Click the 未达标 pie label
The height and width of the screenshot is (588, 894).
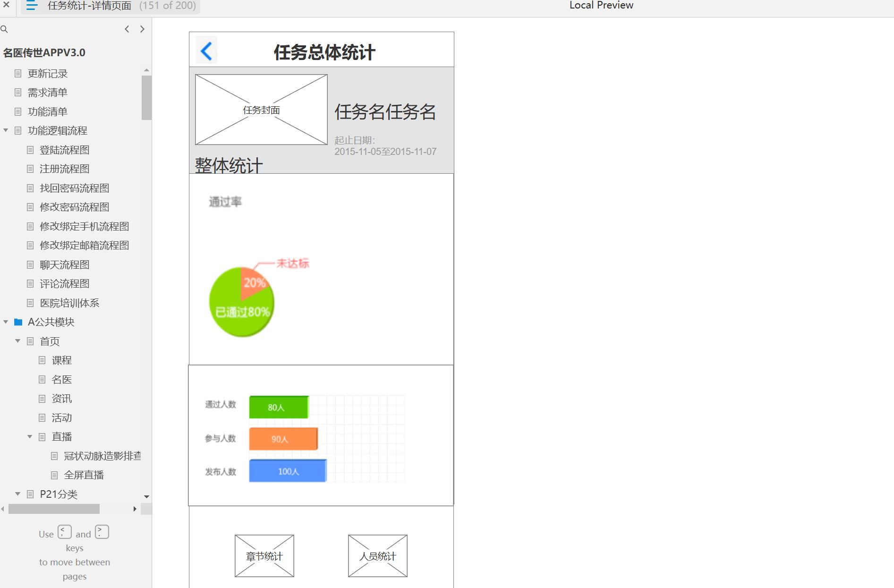pos(293,264)
